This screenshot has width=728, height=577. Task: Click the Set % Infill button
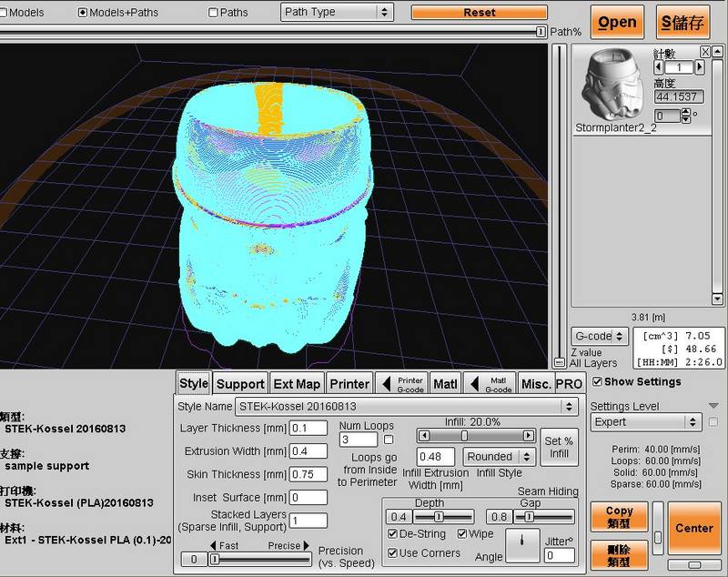pyautogui.click(x=559, y=447)
